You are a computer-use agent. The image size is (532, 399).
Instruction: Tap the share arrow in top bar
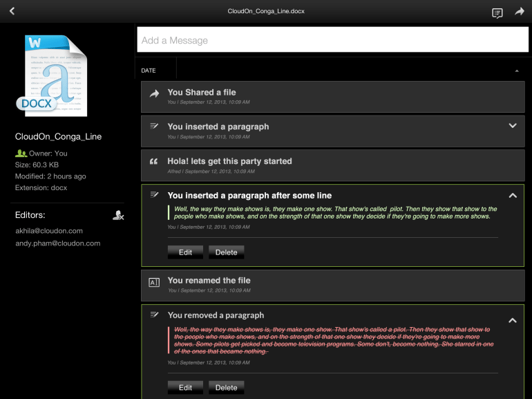pos(520,12)
